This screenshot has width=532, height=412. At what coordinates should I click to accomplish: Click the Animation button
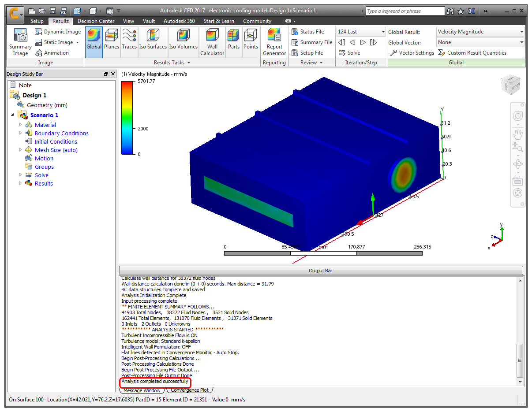52,53
